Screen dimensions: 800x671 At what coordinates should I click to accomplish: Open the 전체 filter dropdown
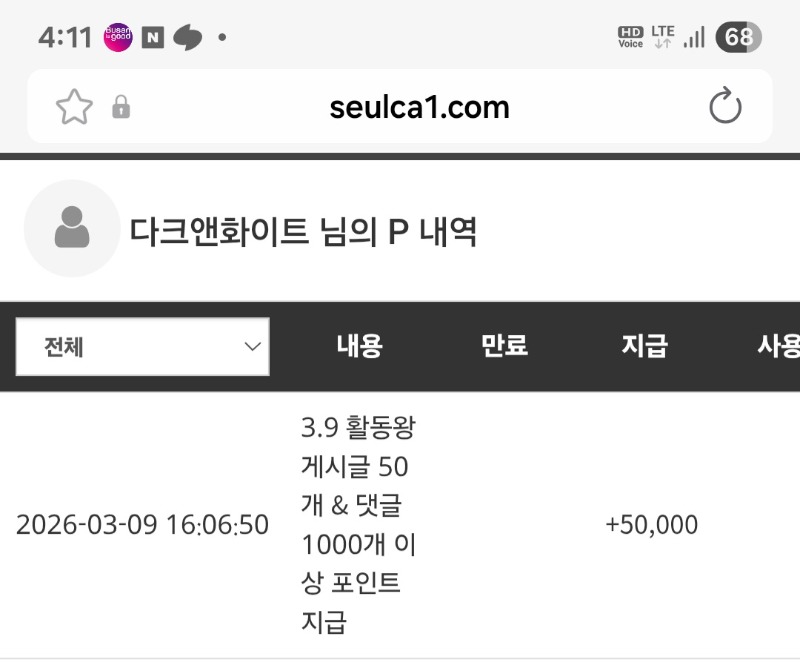coord(143,347)
